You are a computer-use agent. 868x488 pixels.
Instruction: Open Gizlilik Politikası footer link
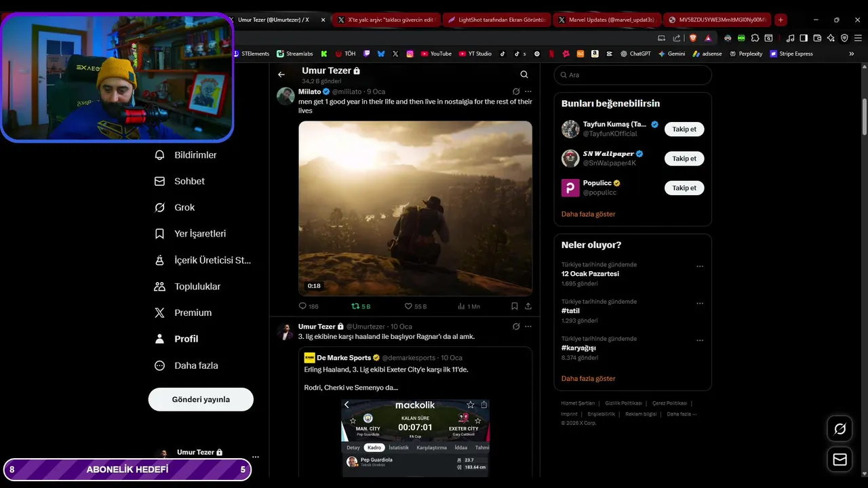coord(624,403)
